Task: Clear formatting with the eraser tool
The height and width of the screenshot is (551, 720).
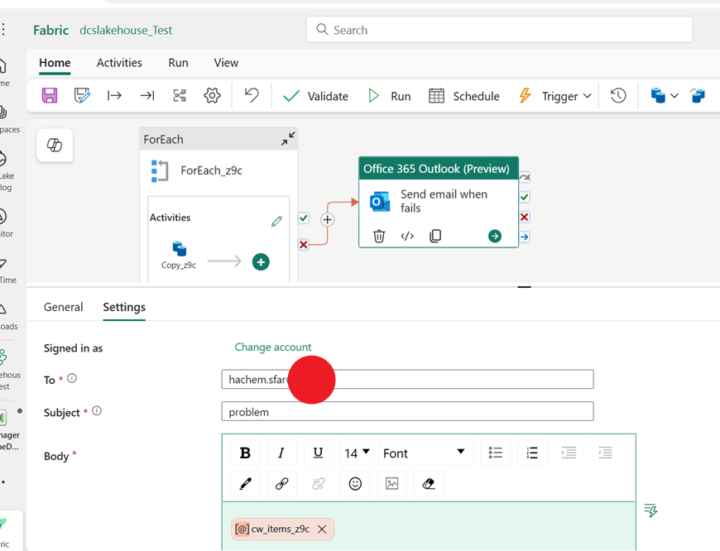Action: point(428,484)
